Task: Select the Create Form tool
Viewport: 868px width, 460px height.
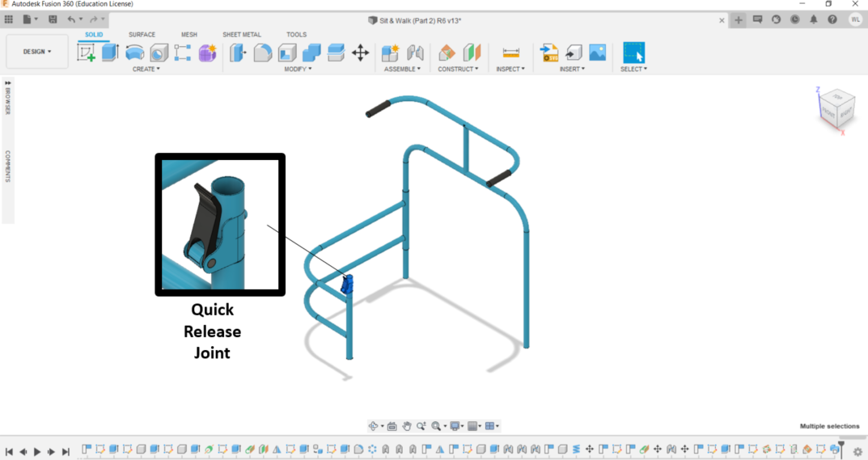Action: pyautogui.click(x=208, y=53)
